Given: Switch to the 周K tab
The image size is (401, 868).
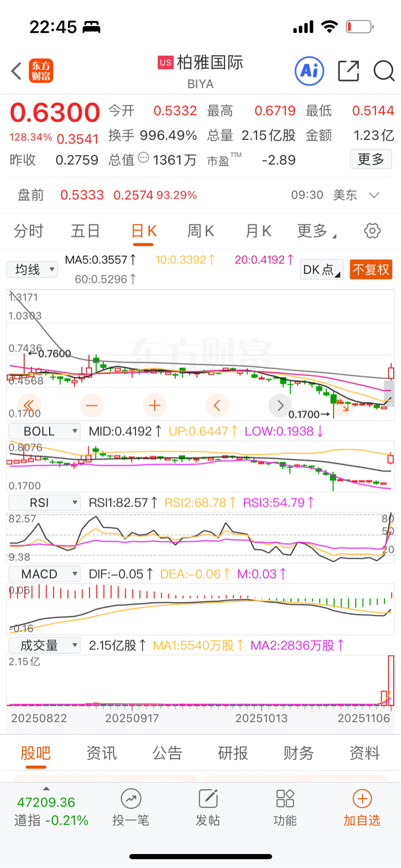Looking at the screenshot, I should pos(200,231).
